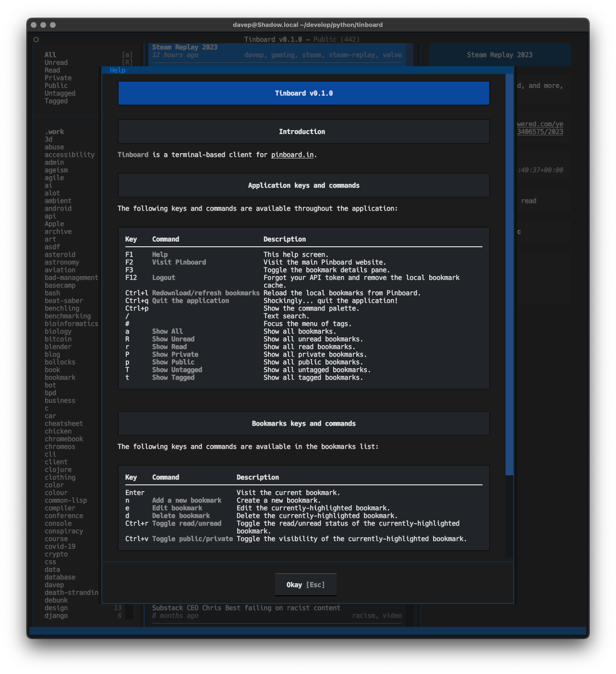Select the Untagged filter in sidebar
The width and height of the screenshot is (616, 674).
point(60,93)
